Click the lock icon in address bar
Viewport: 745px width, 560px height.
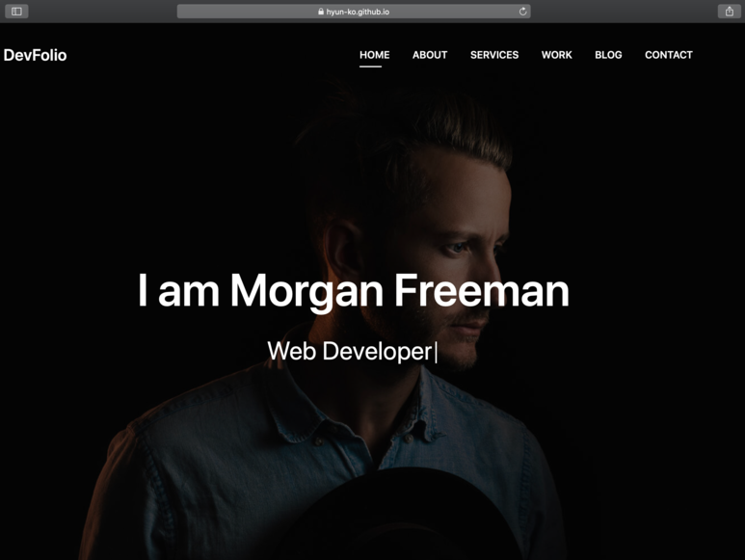pyautogui.click(x=321, y=12)
